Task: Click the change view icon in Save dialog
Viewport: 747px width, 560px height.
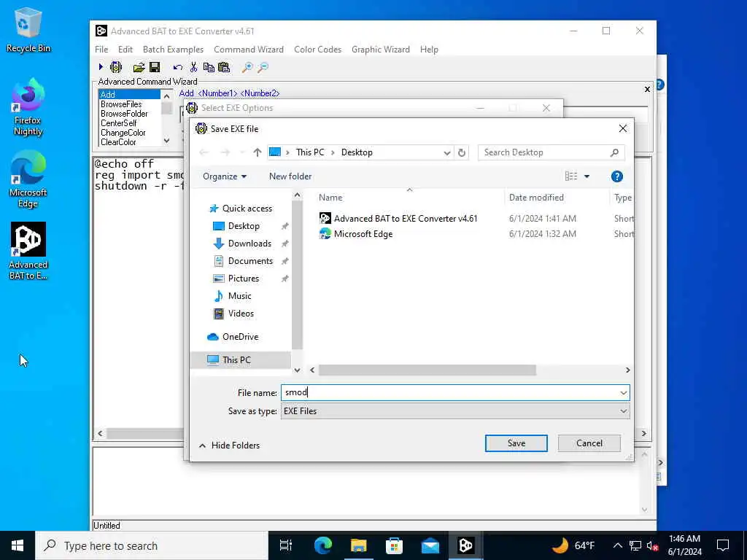Action: pos(570,176)
